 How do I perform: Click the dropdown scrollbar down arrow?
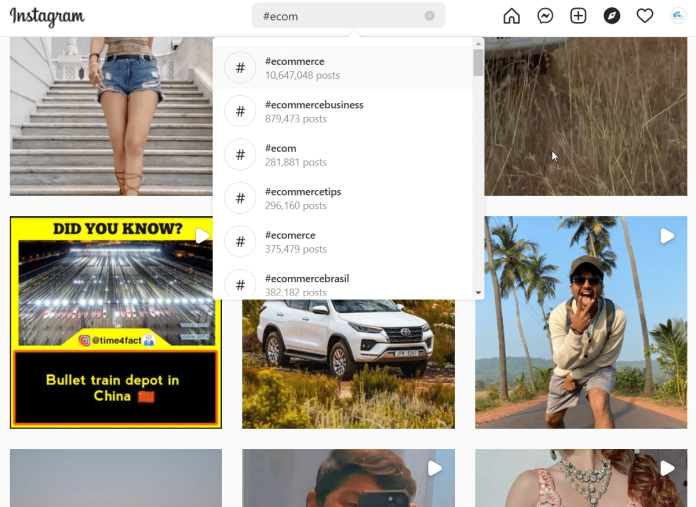click(x=478, y=293)
